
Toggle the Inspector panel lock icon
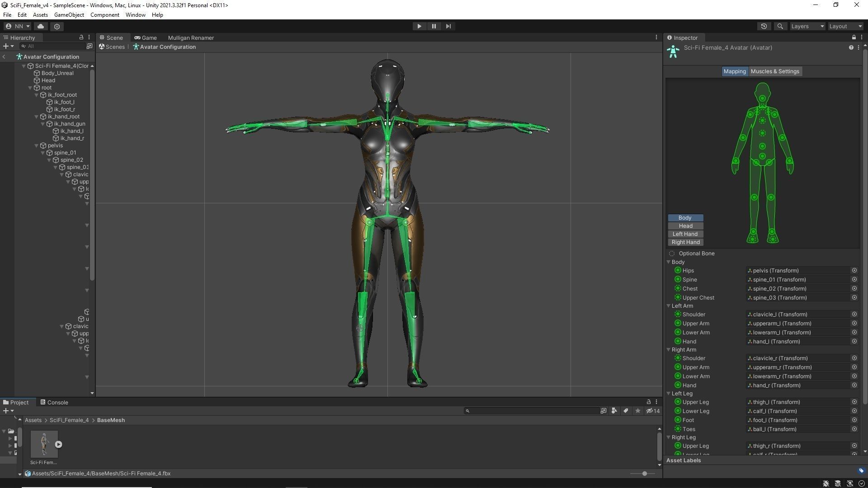tap(854, 38)
